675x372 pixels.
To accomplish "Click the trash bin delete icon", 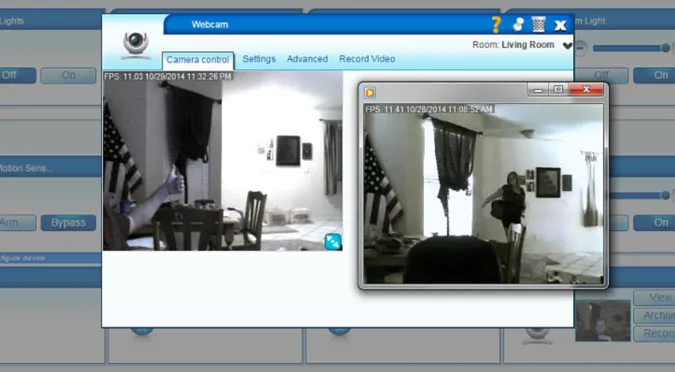I will pos(539,25).
